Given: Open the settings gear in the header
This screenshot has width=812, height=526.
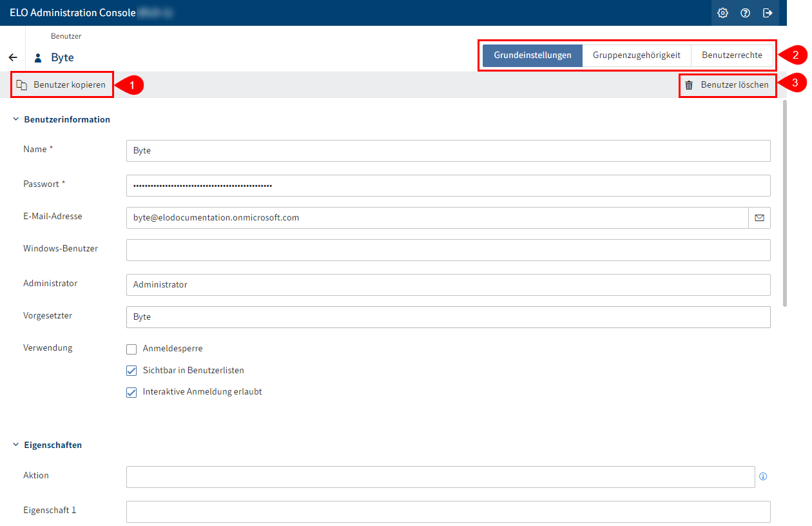Looking at the screenshot, I should (x=722, y=13).
